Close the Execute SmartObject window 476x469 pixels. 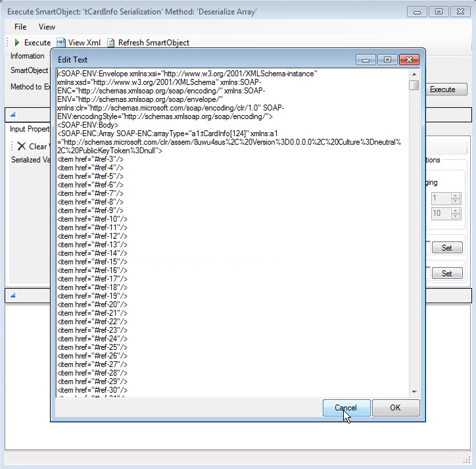point(460,12)
